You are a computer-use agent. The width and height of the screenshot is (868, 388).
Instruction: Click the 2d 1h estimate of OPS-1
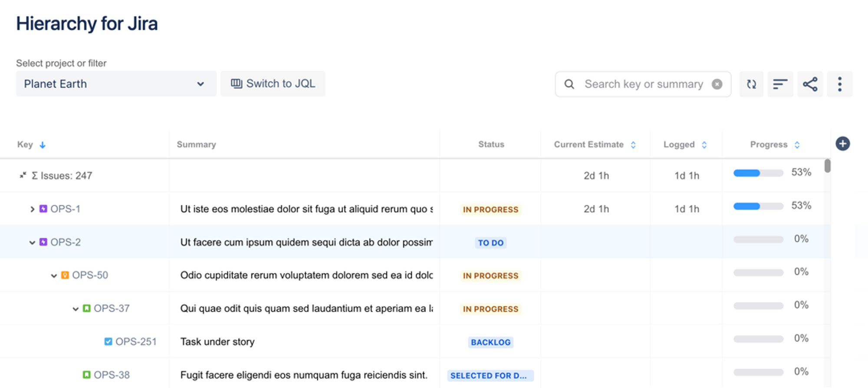596,209
